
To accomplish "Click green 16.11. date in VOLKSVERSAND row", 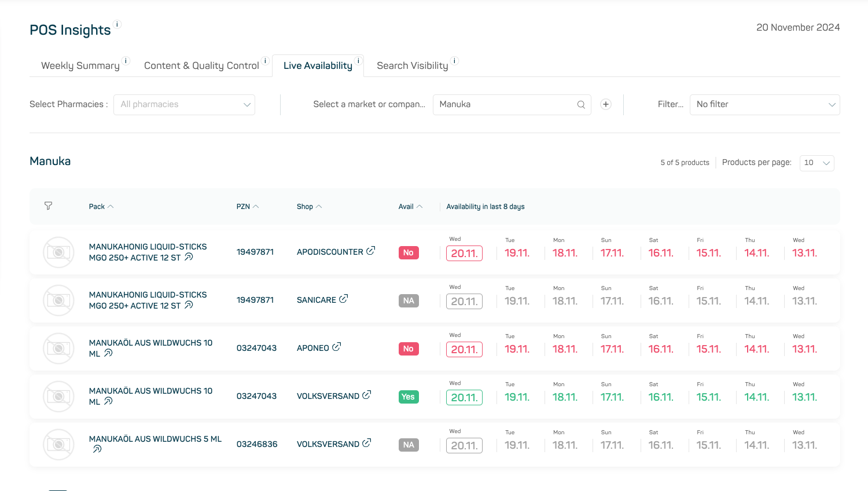I will 661,397.
